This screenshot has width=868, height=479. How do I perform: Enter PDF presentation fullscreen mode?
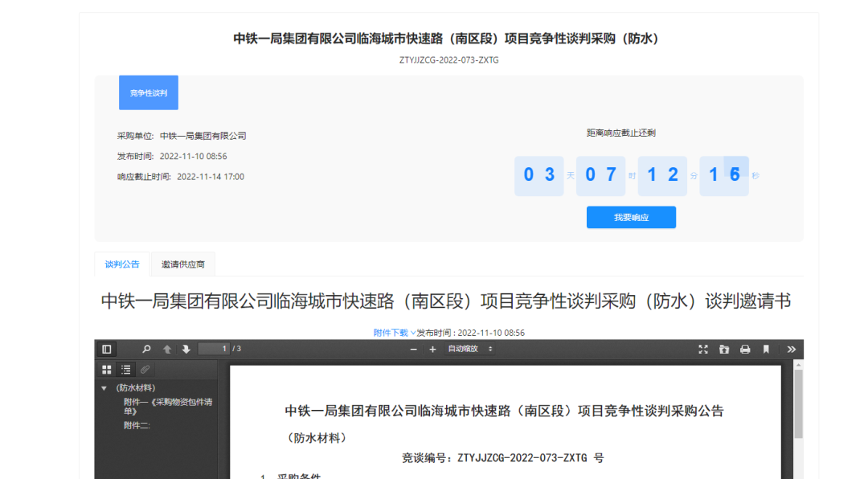pyautogui.click(x=703, y=349)
